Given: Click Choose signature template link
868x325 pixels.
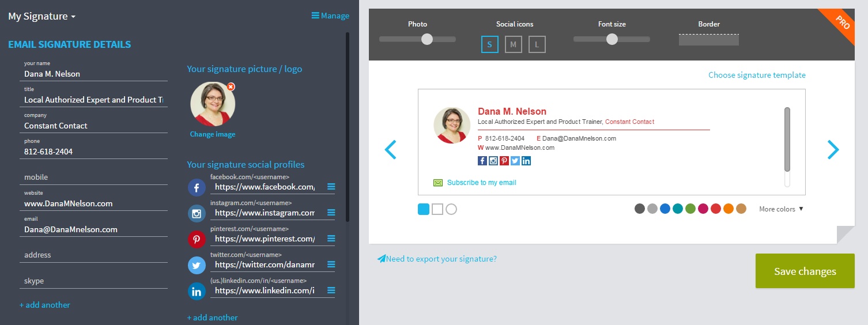Looking at the screenshot, I should (x=756, y=75).
